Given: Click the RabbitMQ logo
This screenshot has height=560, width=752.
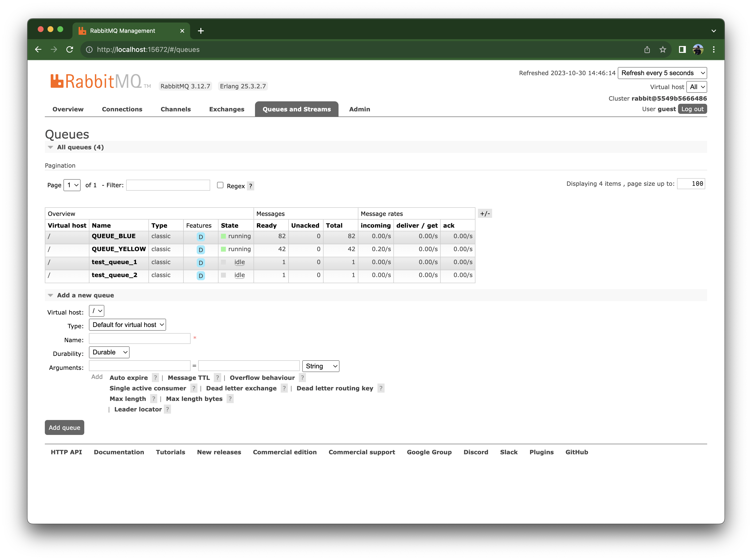Looking at the screenshot, I should pos(100,82).
